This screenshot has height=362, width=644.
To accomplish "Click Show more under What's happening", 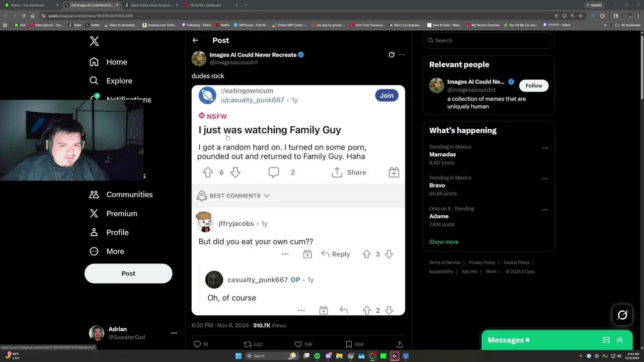I will click(x=444, y=242).
